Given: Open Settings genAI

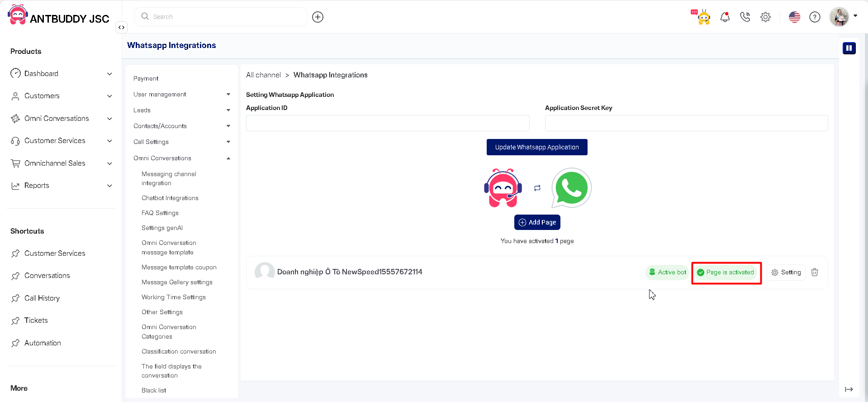Looking at the screenshot, I should pyautogui.click(x=162, y=228).
